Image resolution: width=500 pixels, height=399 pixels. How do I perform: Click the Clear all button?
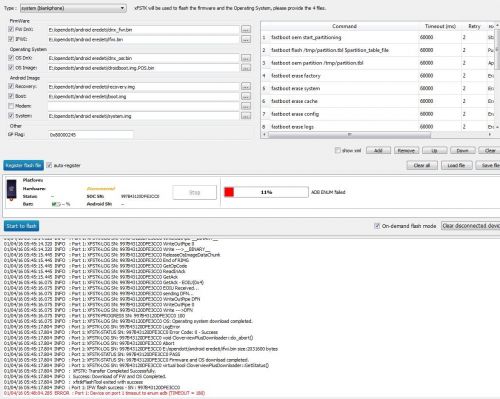[x=422, y=165]
